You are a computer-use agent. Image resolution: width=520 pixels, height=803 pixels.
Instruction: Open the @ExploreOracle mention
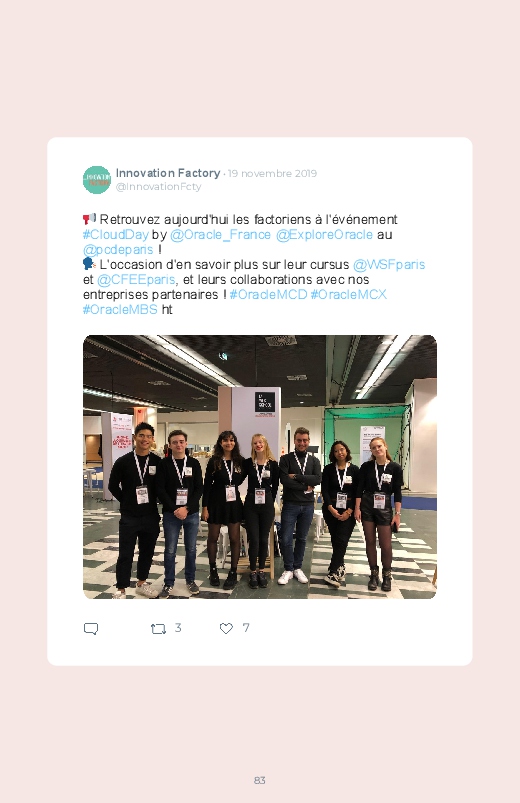(x=324, y=235)
